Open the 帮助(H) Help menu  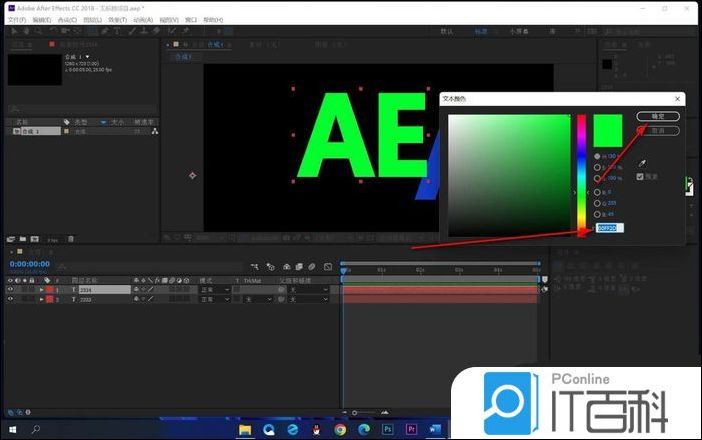213,19
